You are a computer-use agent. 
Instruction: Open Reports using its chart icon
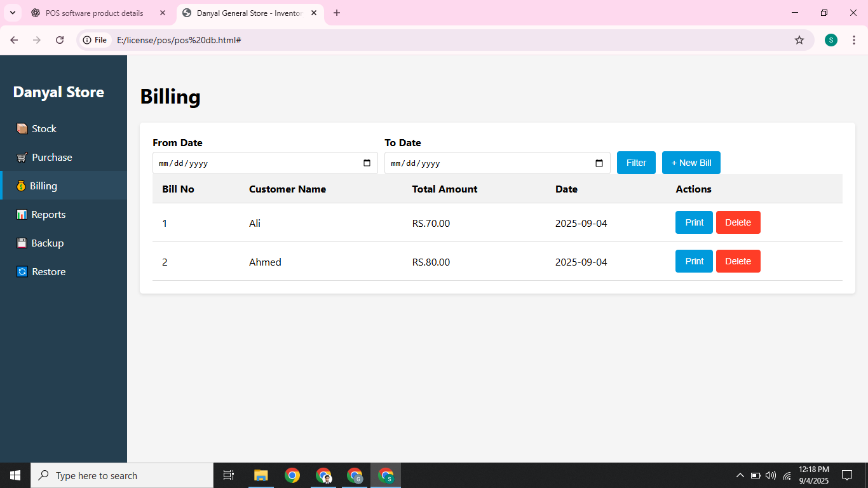(21, 214)
